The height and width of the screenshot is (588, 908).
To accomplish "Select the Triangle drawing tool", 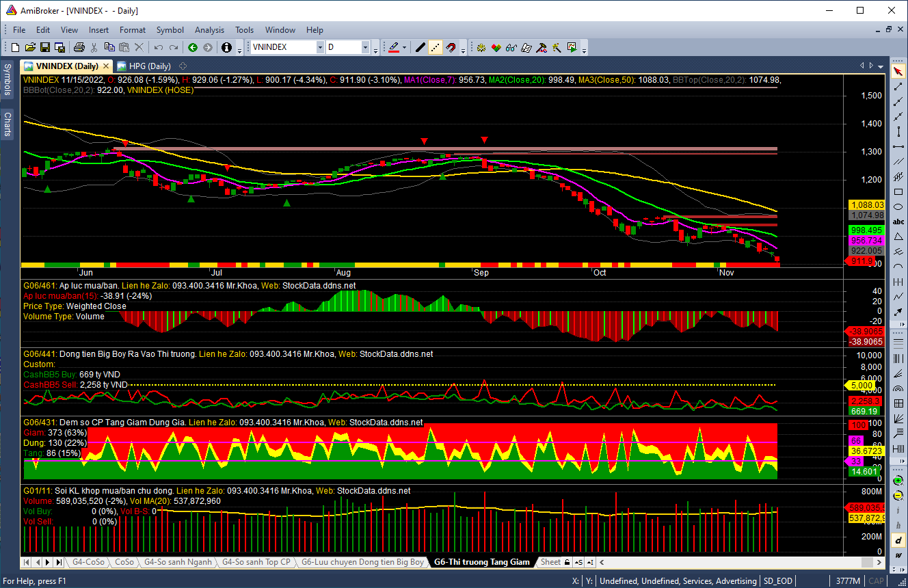I will point(898,236).
